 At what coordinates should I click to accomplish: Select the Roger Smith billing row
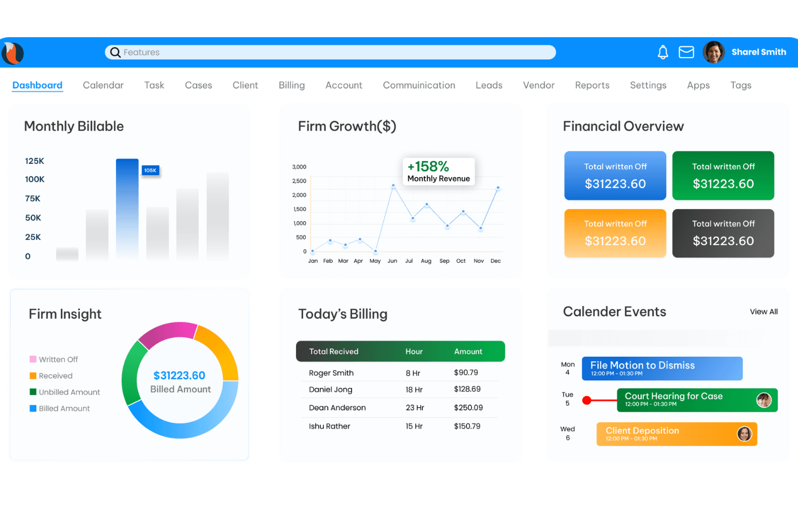[x=400, y=372]
